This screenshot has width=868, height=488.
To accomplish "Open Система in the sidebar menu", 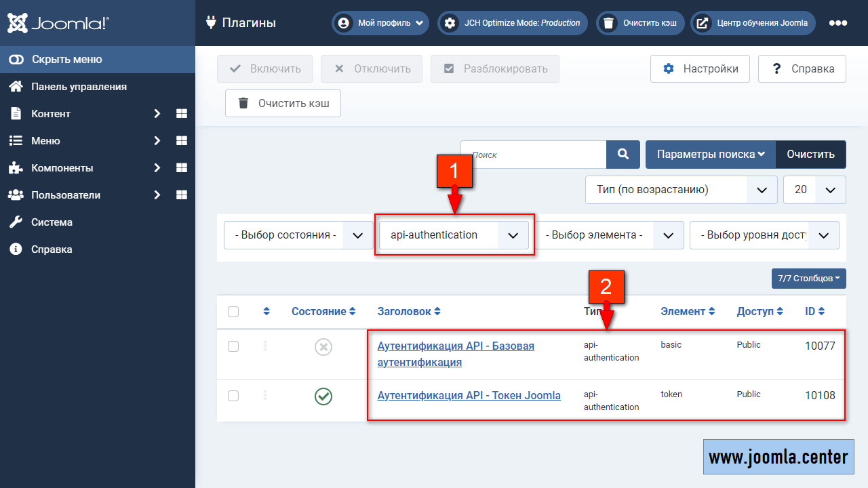I will click(52, 222).
